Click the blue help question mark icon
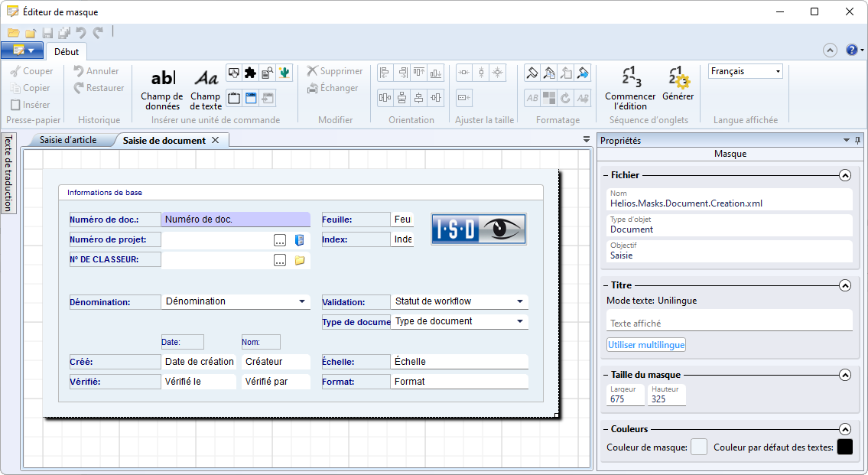The width and height of the screenshot is (868, 475). click(852, 50)
